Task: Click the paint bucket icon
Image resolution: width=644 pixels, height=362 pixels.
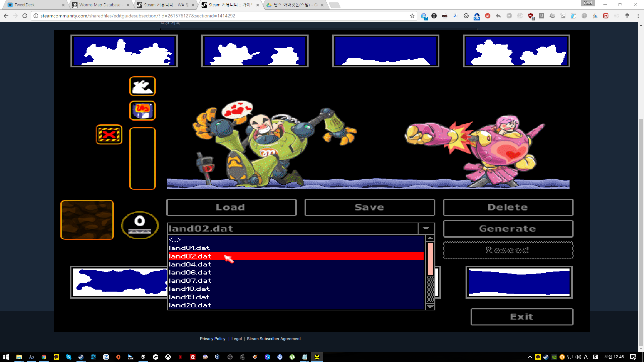Action: click(x=143, y=111)
